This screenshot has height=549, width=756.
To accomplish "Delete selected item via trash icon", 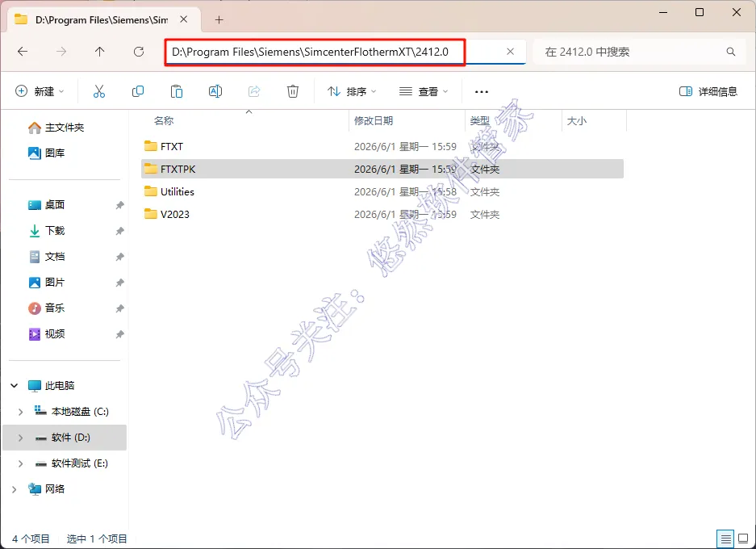I will [x=293, y=91].
